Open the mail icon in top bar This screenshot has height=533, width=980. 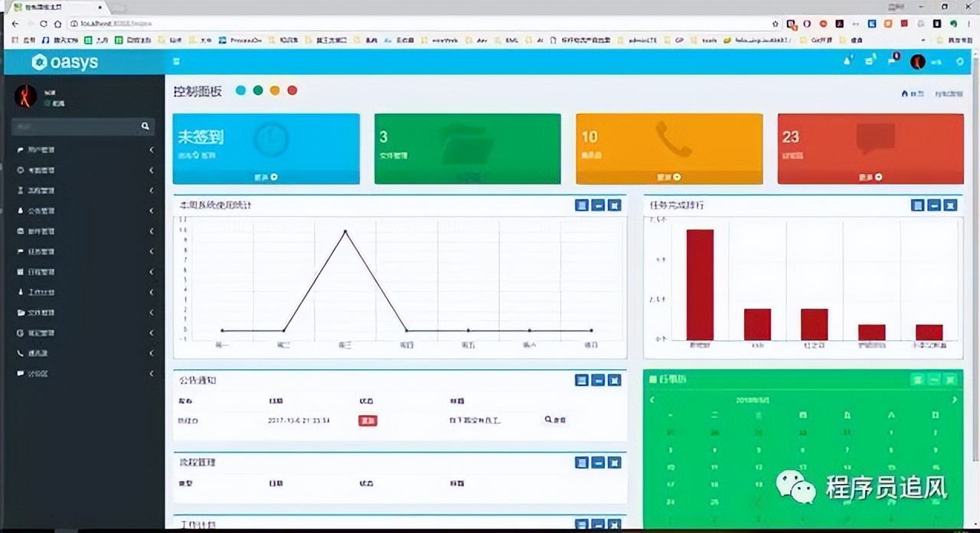tap(870, 61)
